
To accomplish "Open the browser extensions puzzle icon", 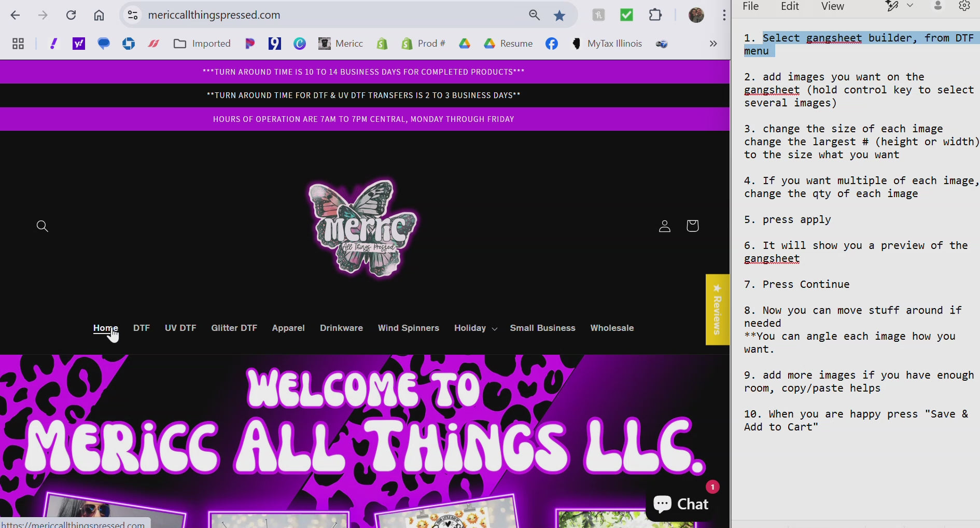I will (655, 15).
